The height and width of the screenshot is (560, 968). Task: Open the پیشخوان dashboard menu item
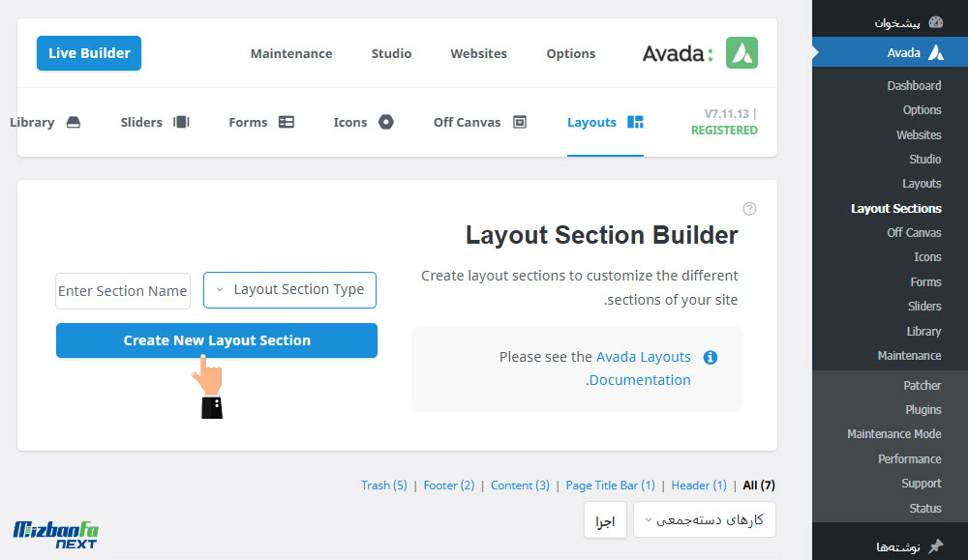pos(890,23)
